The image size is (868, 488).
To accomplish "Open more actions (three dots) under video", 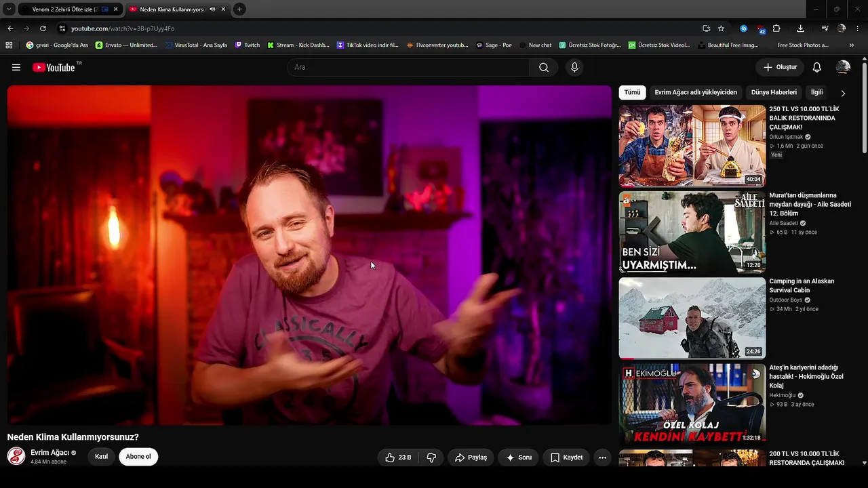I will point(602,457).
